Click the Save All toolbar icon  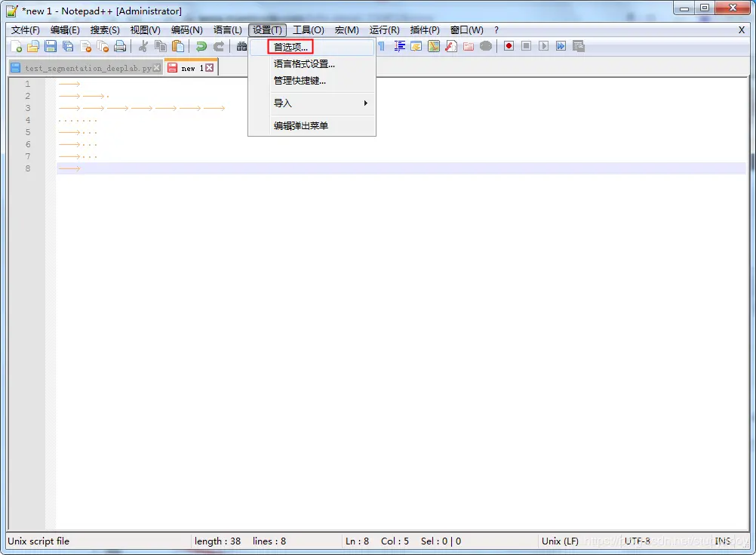click(67, 46)
